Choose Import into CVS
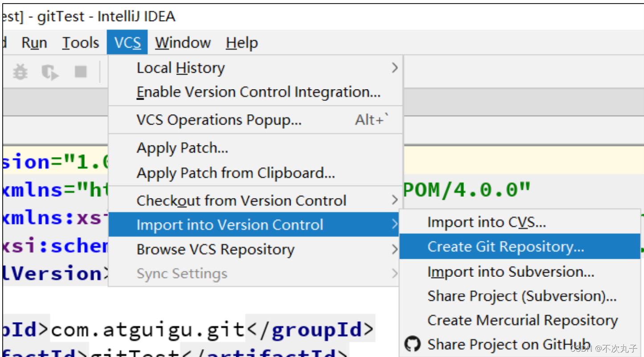 (486, 221)
